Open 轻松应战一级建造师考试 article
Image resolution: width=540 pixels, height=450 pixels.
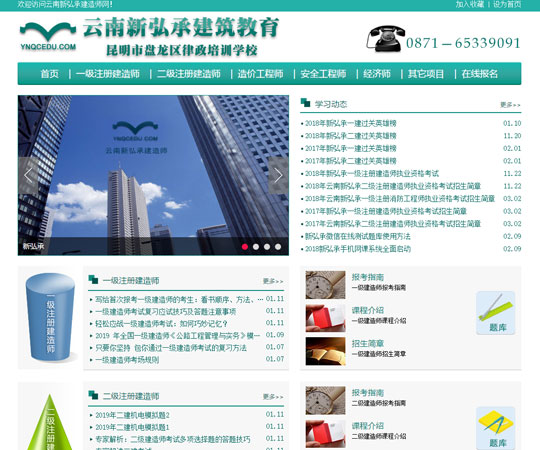click(162, 323)
